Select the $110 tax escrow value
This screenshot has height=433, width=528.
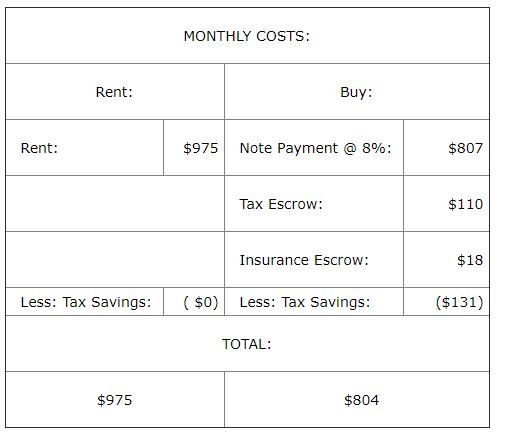[x=465, y=204]
